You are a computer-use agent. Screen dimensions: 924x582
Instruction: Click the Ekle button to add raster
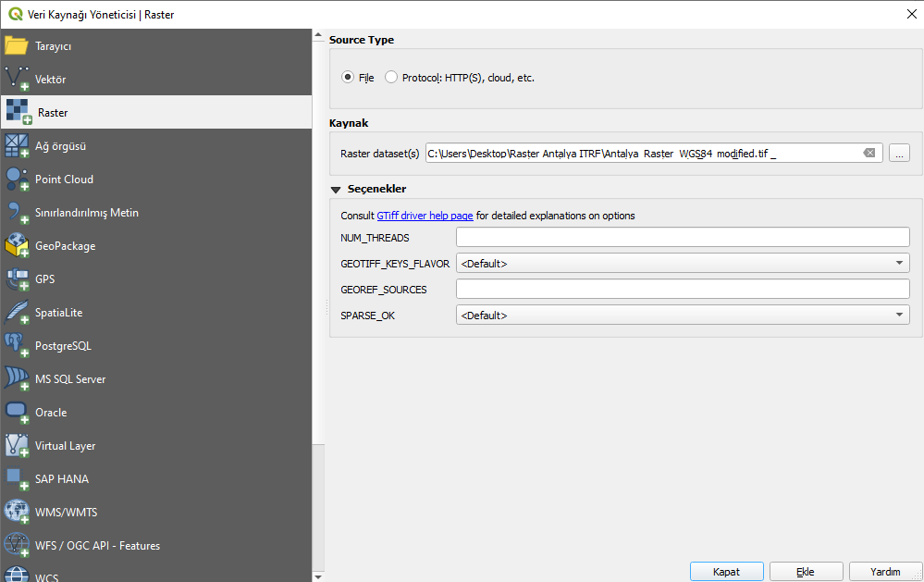(806, 572)
